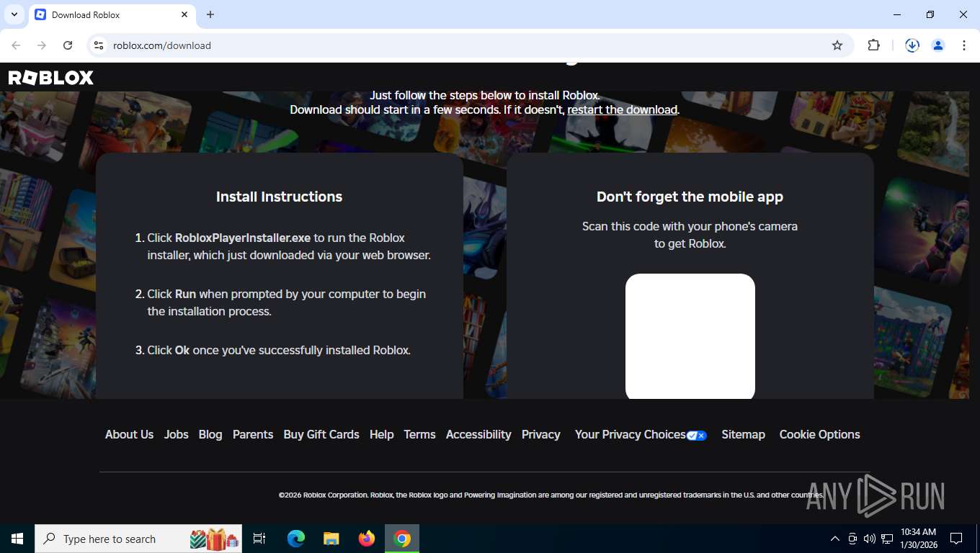This screenshot has height=553, width=980.
Task: Open the About Us footer link
Action: (x=129, y=435)
